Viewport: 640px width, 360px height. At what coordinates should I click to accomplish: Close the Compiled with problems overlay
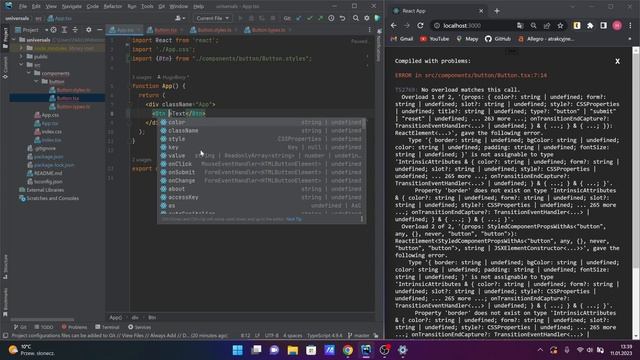pyautogui.click(x=617, y=61)
